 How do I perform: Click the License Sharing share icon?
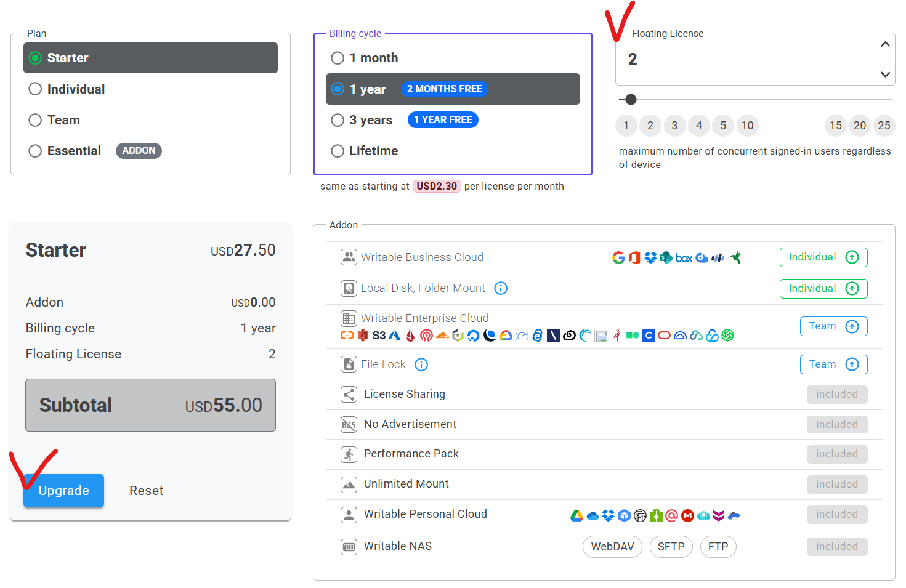pyautogui.click(x=349, y=395)
